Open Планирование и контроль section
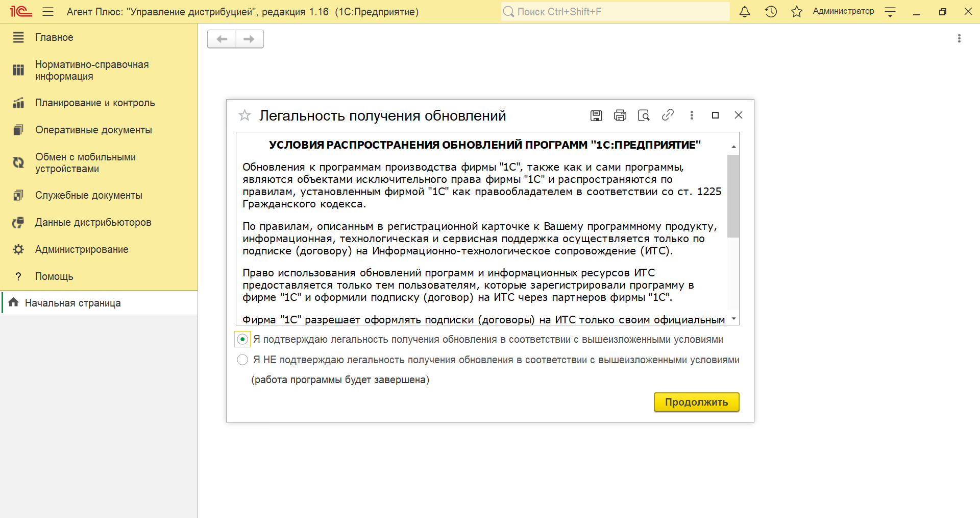Viewport: 980px width, 518px height. pyautogui.click(x=99, y=103)
